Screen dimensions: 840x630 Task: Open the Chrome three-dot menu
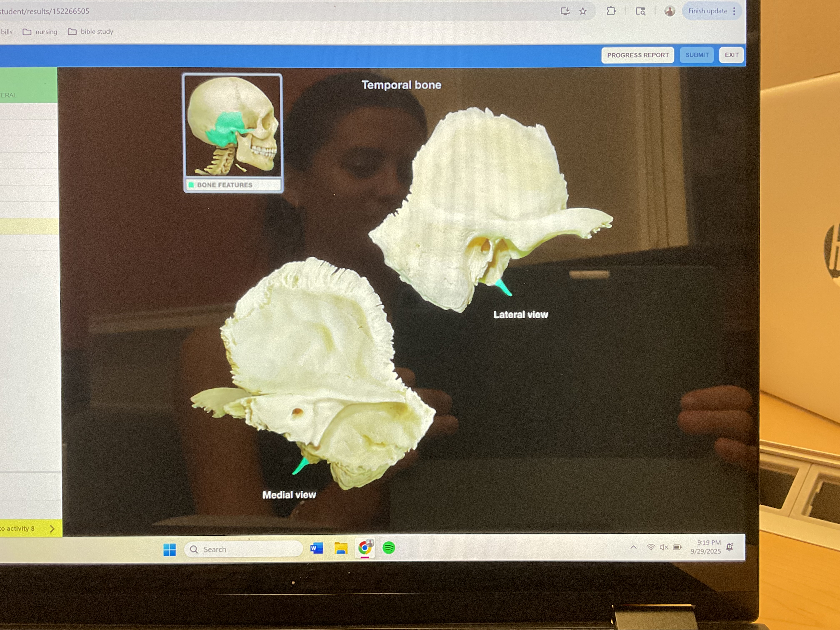tap(734, 11)
